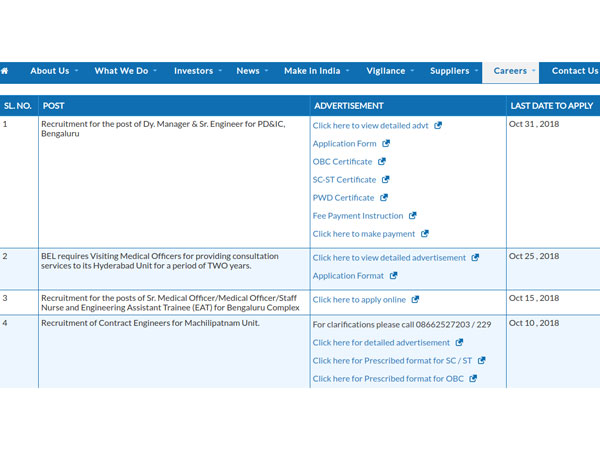The image size is (600, 450).
Task: Open Prescribed format for SC / ST link
Action: 392,360
